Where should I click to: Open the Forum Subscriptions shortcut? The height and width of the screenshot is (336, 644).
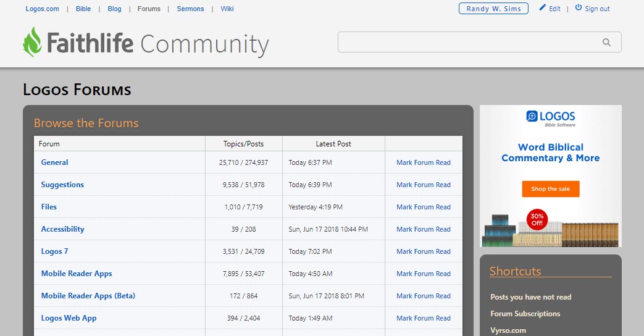[x=525, y=313]
